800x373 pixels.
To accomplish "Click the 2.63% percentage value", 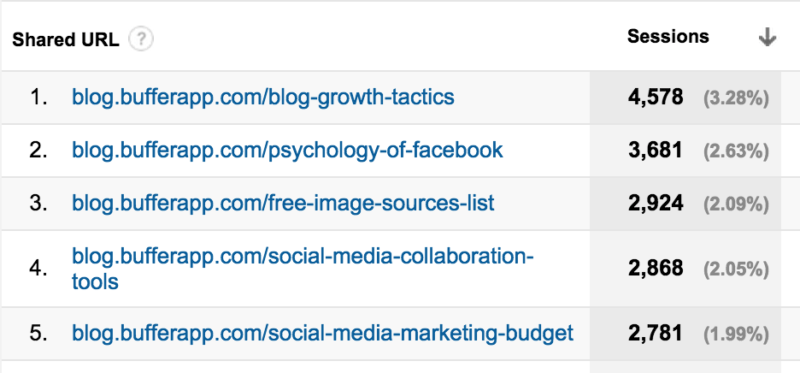I will click(736, 152).
